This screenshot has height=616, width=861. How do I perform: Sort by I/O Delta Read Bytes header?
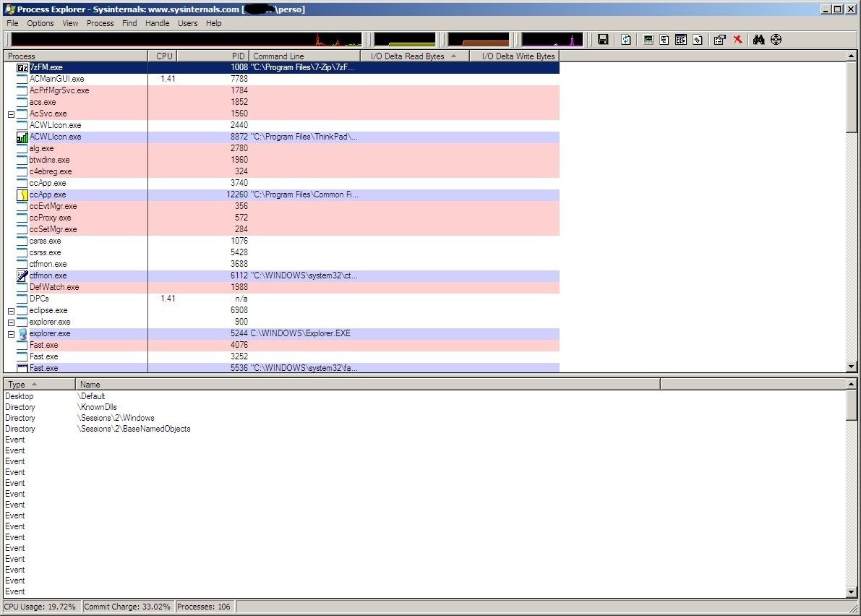415,56
